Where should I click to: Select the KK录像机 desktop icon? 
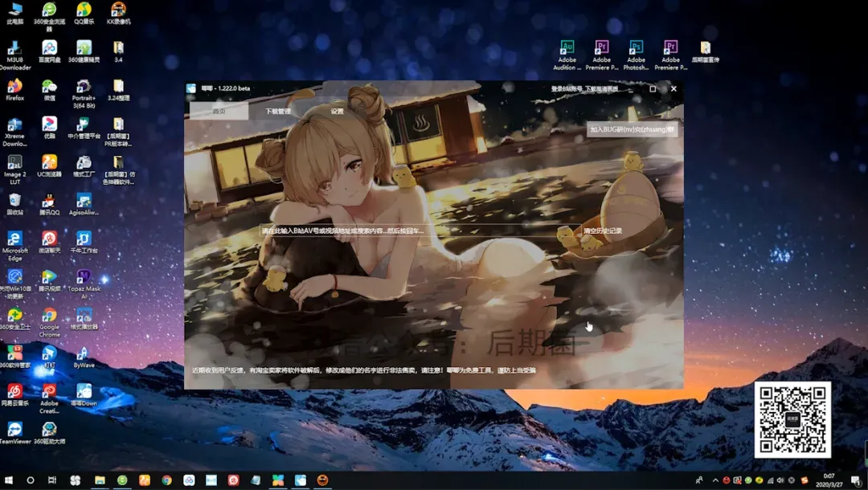(118, 14)
